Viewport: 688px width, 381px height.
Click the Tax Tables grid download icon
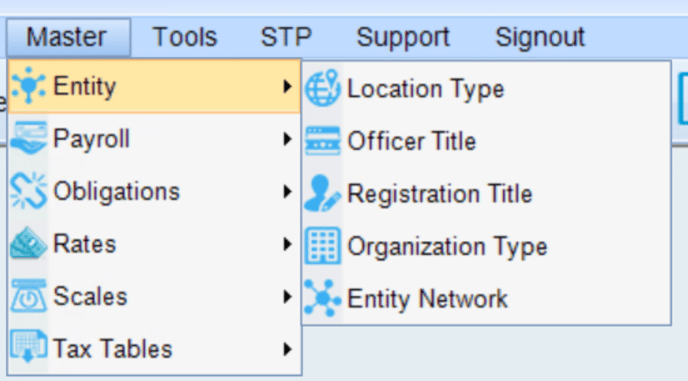pos(29,347)
